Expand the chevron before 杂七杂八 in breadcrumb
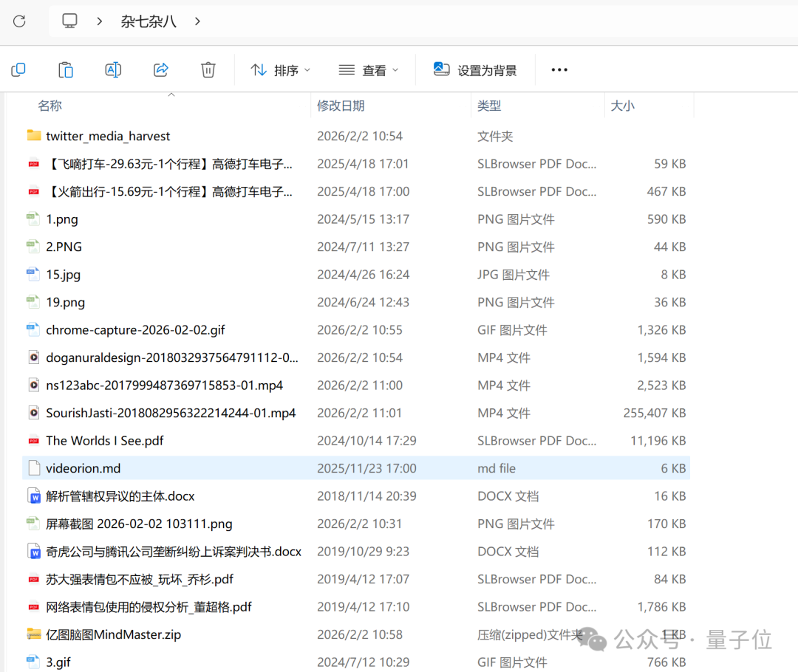Screen dimensions: 798x672 point(100,21)
